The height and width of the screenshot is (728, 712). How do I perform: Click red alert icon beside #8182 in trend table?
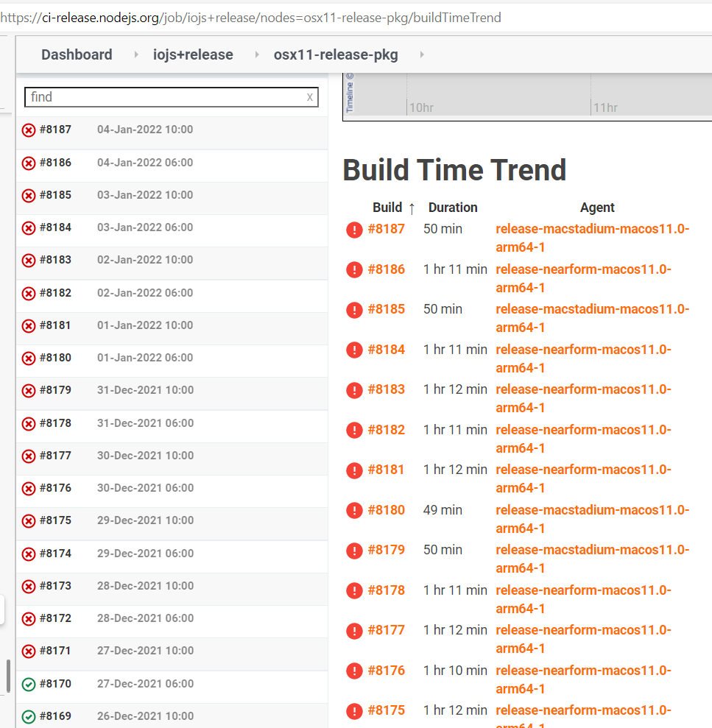354,431
